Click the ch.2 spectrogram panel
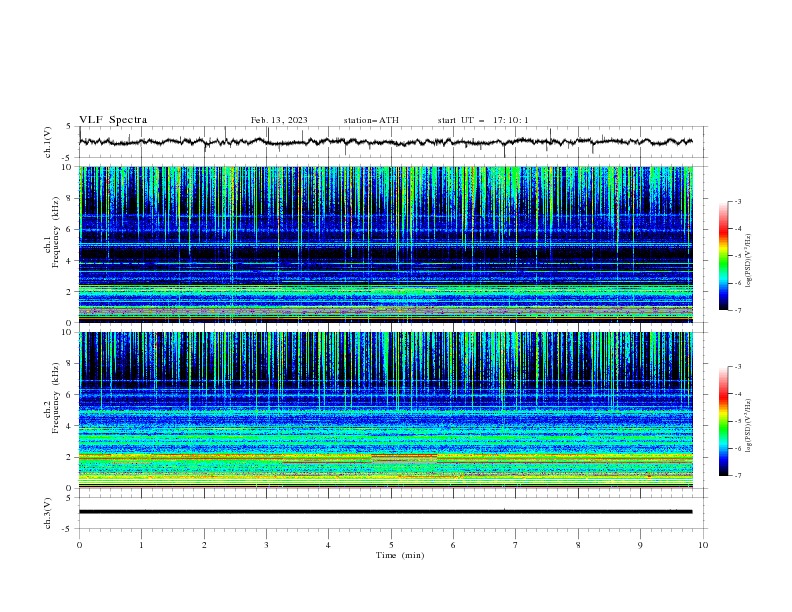The image size is (792, 612). [386, 410]
